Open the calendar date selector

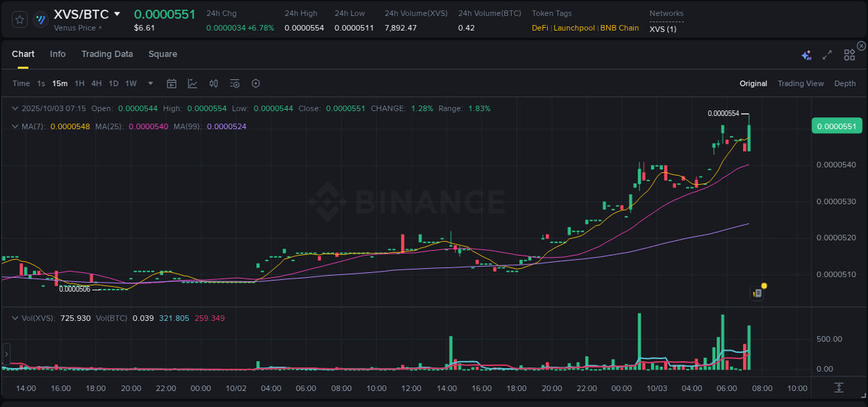[172, 83]
